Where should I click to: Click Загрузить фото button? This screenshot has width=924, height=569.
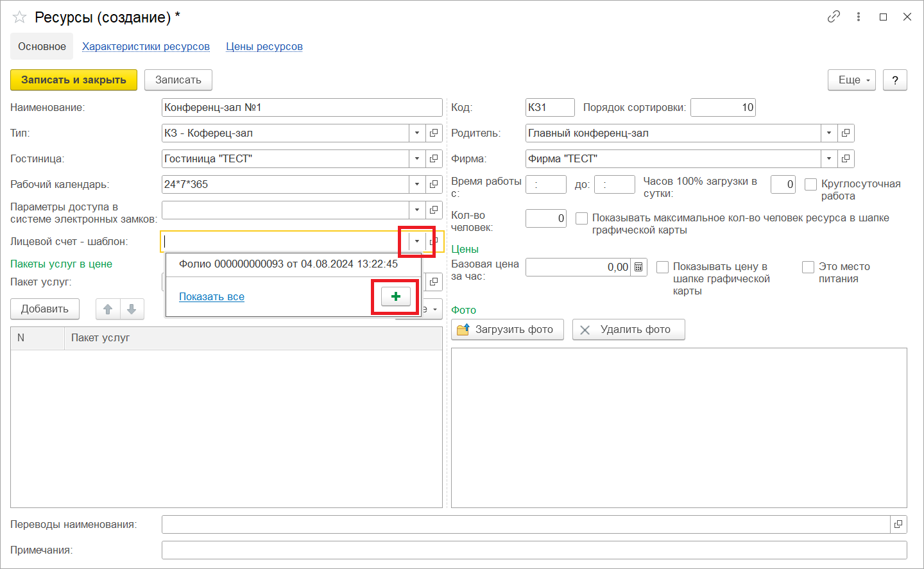point(508,330)
